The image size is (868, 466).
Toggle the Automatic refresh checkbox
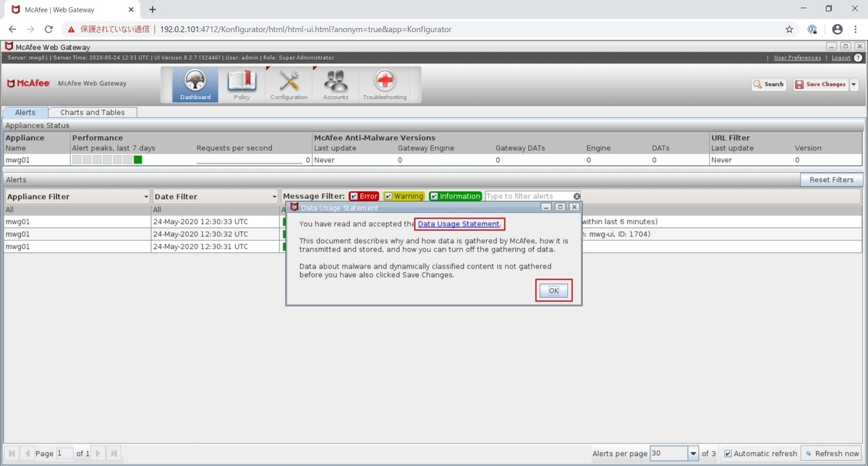728,454
